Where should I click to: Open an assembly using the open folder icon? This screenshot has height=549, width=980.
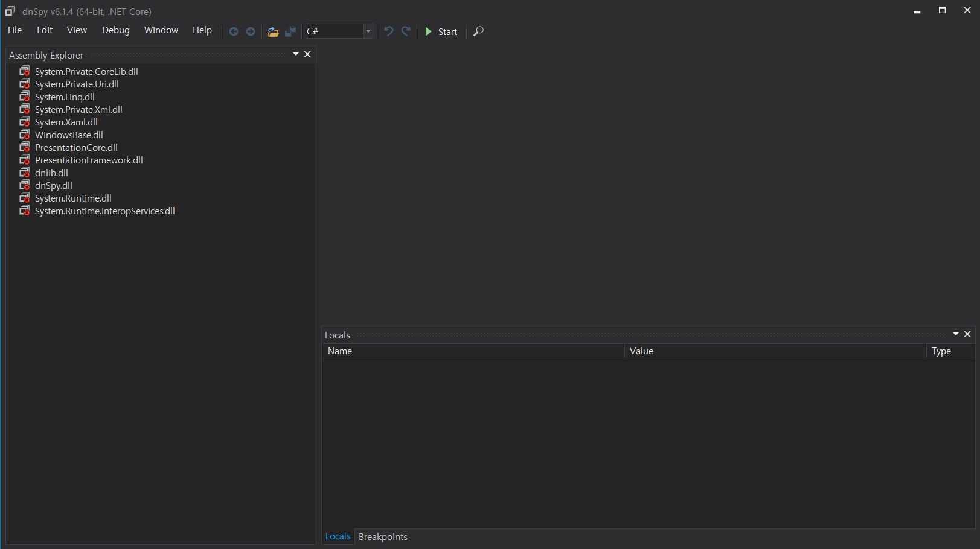pyautogui.click(x=273, y=31)
